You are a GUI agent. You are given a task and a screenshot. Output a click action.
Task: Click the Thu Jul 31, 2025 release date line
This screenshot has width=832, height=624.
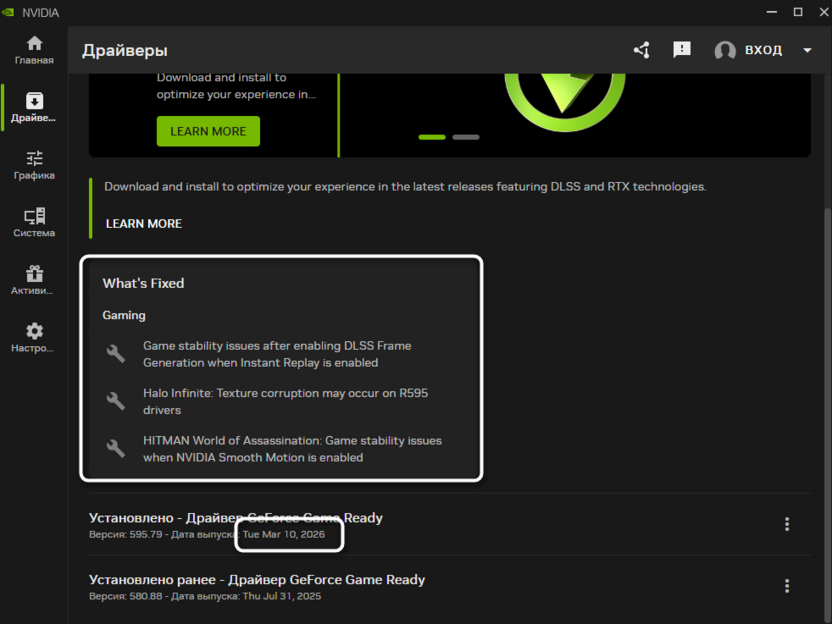click(205, 596)
